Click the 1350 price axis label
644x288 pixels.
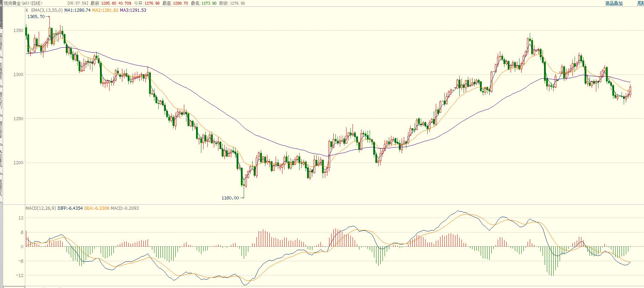[18, 31]
